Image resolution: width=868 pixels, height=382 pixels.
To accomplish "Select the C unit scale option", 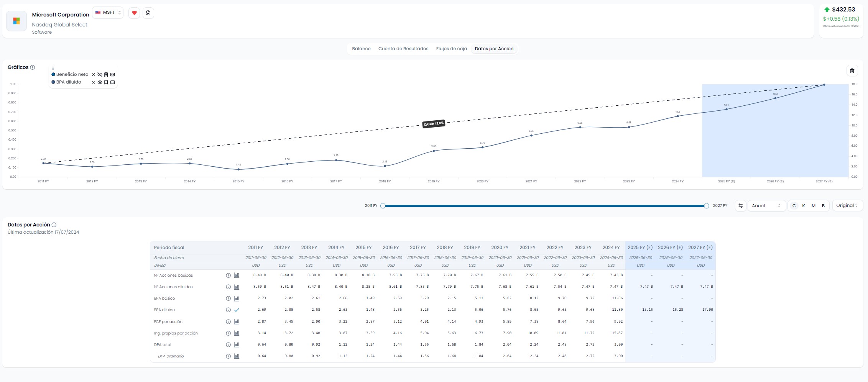I will (x=794, y=206).
